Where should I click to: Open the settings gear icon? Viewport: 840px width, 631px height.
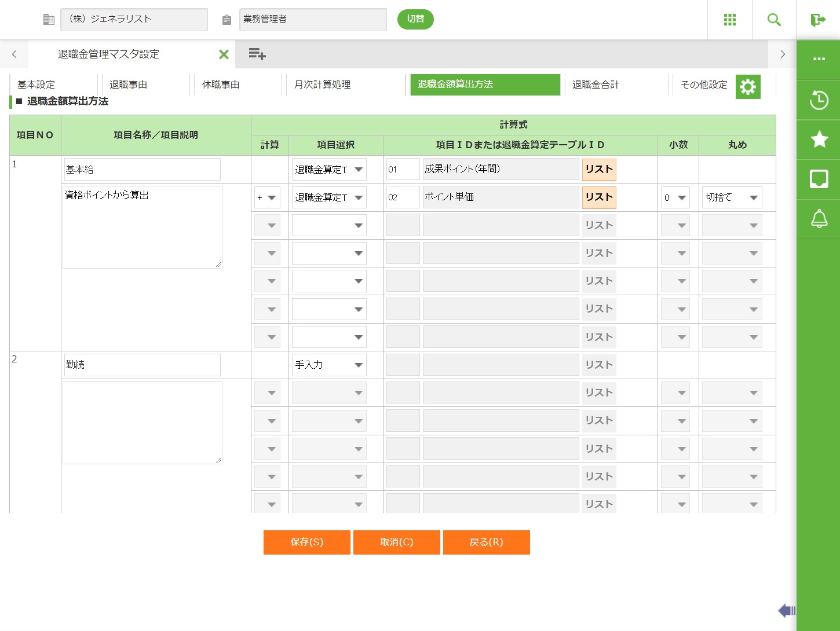coord(748,87)
